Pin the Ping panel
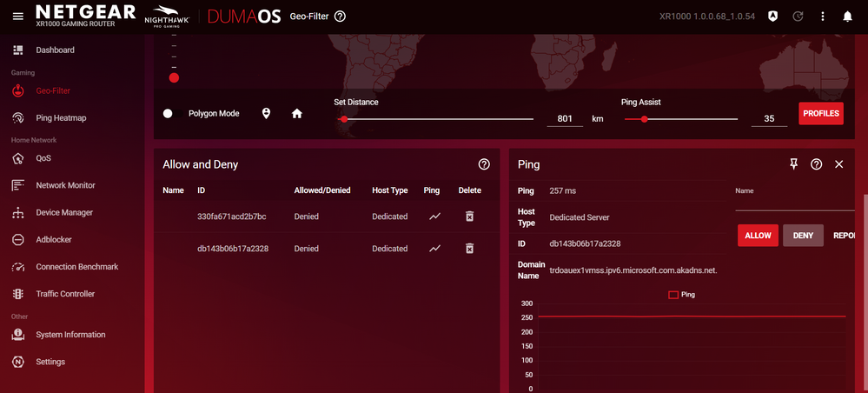 coord(794,164)
